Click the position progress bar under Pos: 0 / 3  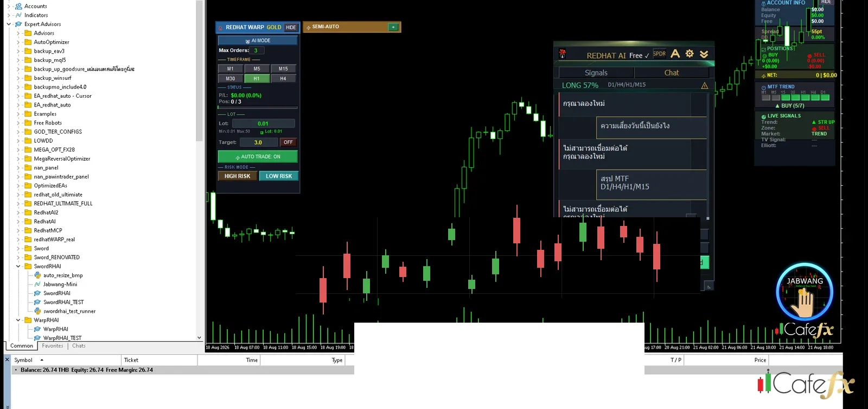tap(258, 108)
